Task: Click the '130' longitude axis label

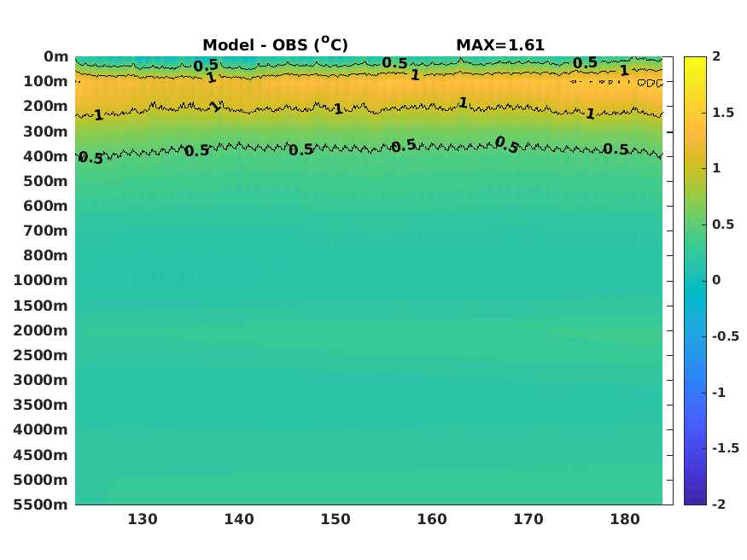Action: click(x=143, y=519)
